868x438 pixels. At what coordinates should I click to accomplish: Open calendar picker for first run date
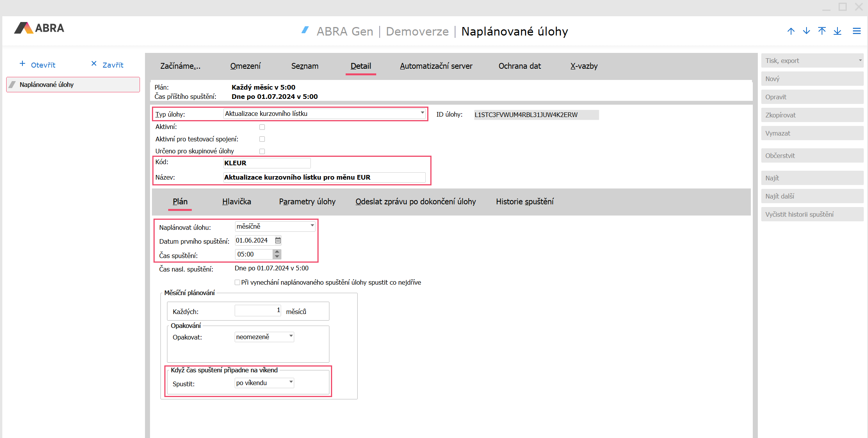(x=278, y=241)
